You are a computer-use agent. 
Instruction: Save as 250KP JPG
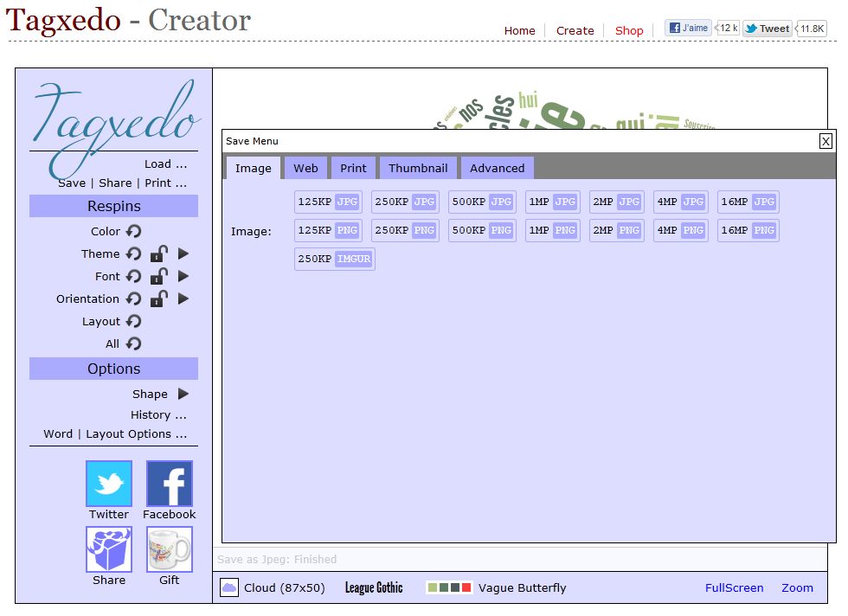coord(405,202)
